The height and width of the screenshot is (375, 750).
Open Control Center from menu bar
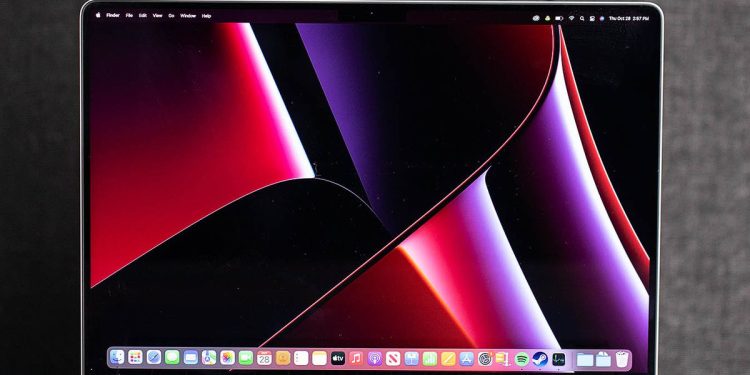[x=592, y=18]
